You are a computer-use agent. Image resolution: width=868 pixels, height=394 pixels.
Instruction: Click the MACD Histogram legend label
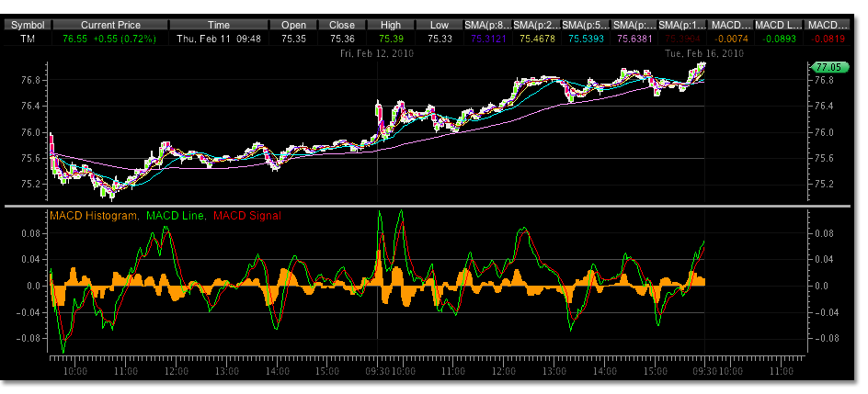tap(95, 215)
